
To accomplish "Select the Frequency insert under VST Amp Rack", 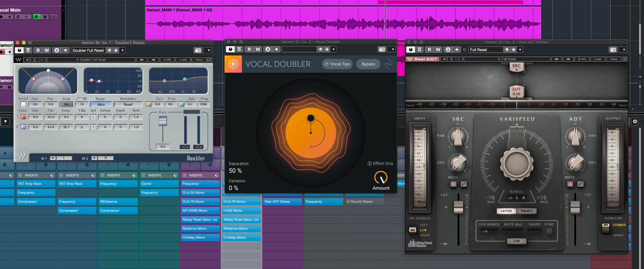I will 36,192.
